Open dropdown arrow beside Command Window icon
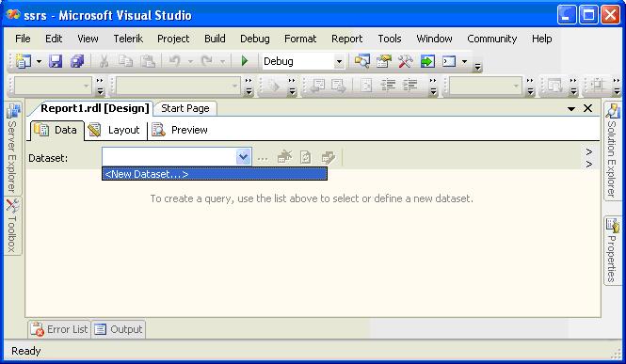Image resolution: width=626 pixels, height=364 pixels. tap(464, 62)
